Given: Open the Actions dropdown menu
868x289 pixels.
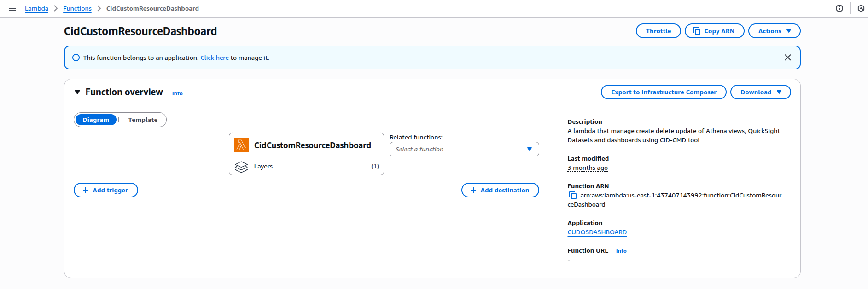Looking at the screenshot, I should click(x=775, y=31).
